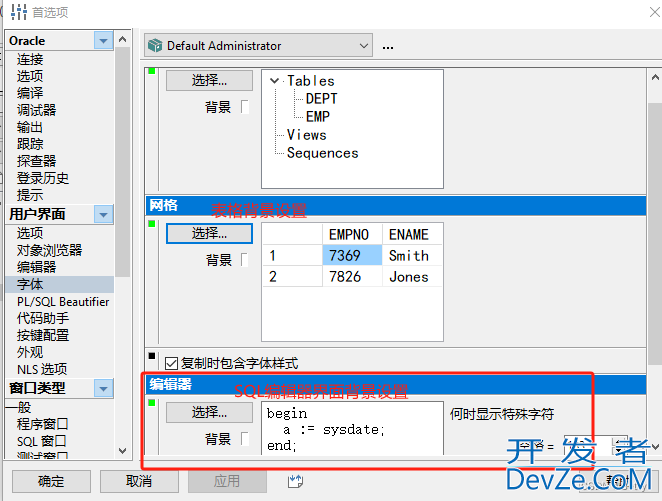Click the 取消 button
Screen dimensions: 662x501
coord(139,481)
